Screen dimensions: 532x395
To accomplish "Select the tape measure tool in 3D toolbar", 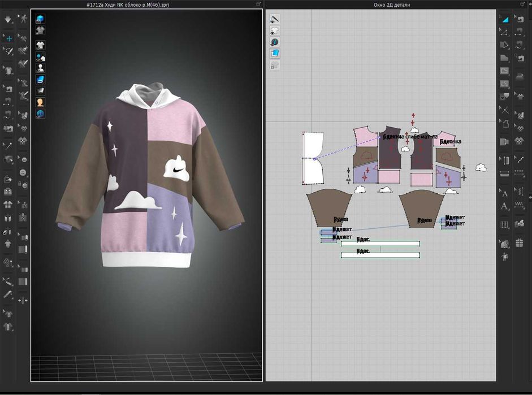I will coord(8,294).
